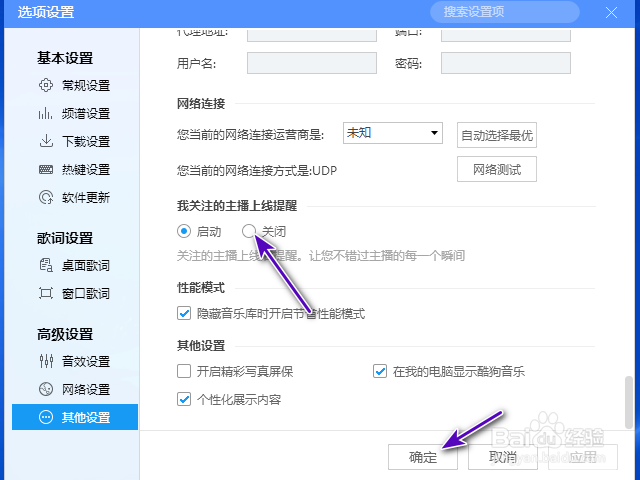The height and width of the screenshot is (480, 640).
Task: Select 其他设置 in the sidebar
Action: (x=75, y=417)
